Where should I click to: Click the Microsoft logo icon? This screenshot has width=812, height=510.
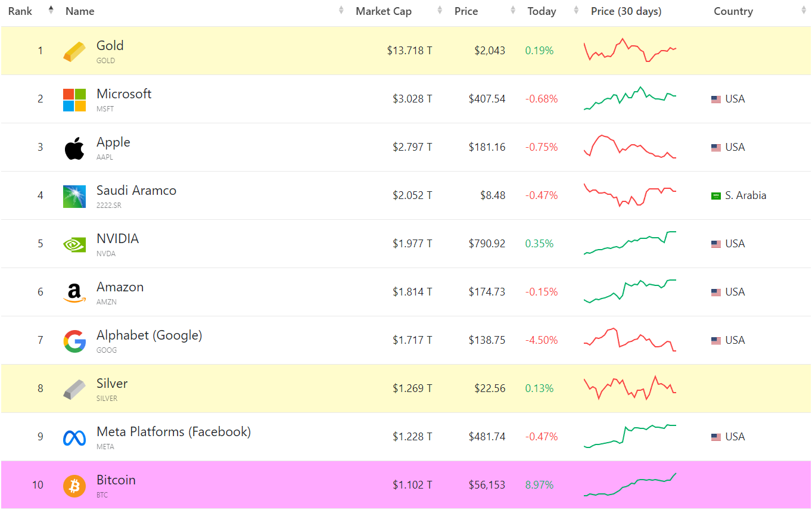(x=74, y=99)
